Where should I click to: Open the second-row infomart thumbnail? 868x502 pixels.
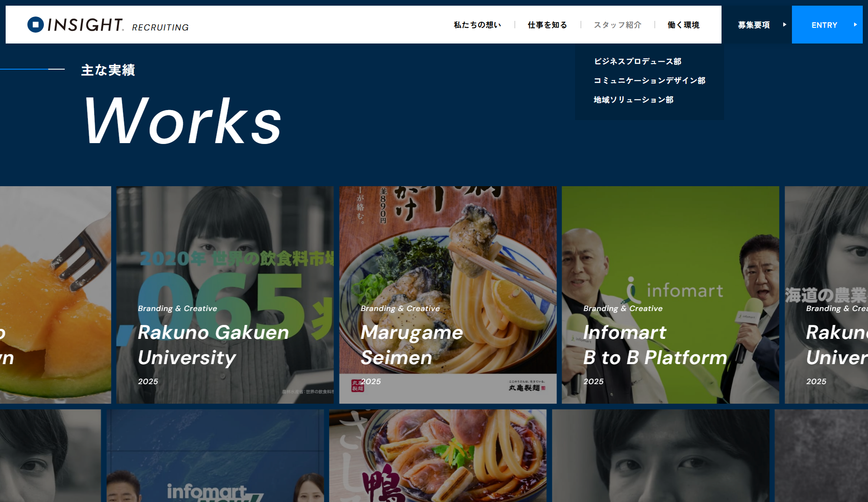215,455
